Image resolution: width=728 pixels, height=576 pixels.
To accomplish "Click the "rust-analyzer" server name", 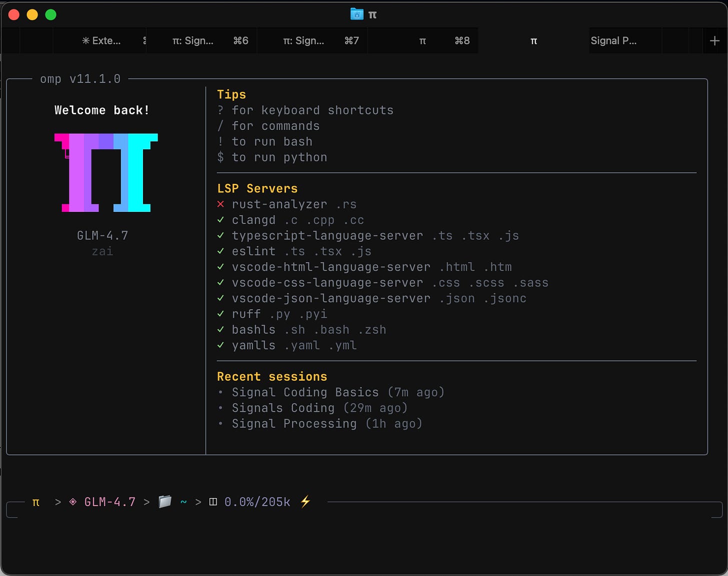I will [x=279, y=204].
